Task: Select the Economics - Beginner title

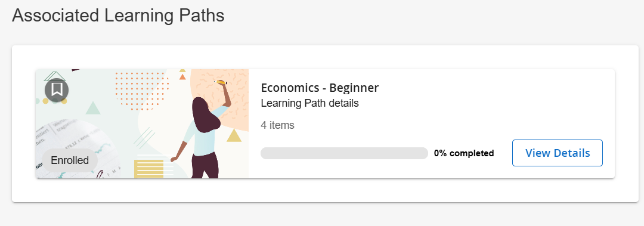Action: point(320,88)
